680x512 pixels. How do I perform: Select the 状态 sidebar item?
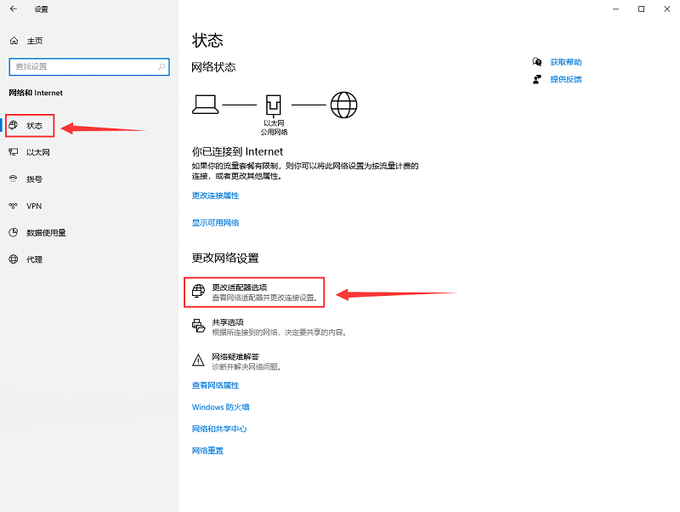coord(29,126)
